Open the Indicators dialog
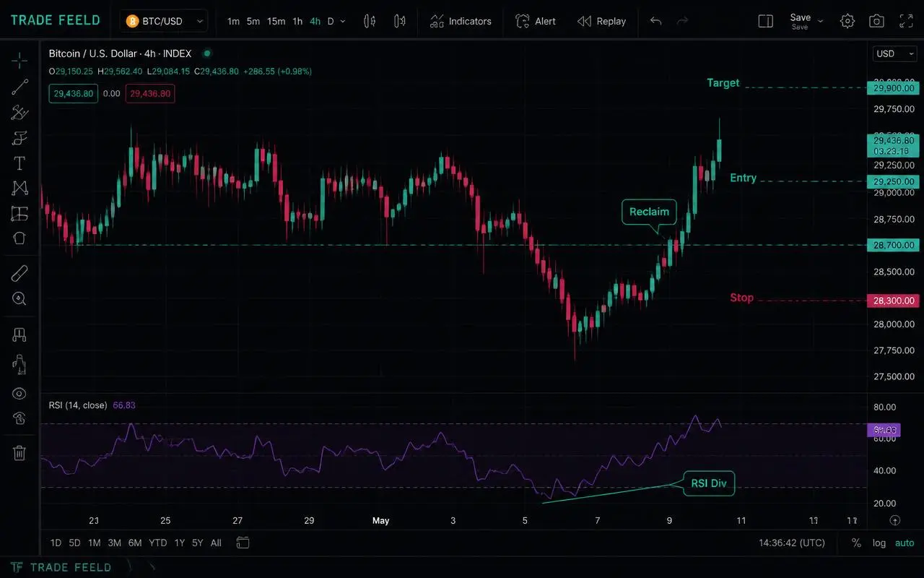The image size is (924, 578). click(461, 21)
